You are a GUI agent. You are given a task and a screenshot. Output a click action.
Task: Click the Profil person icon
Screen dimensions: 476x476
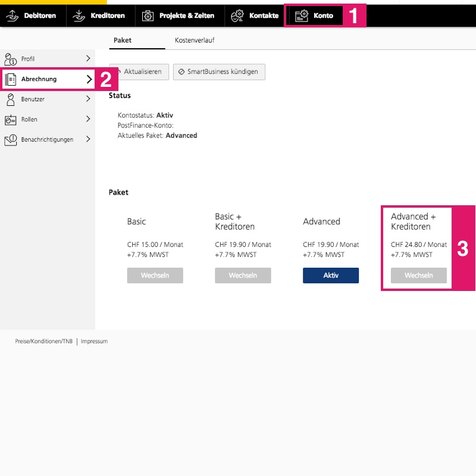[x=10, y=59]
